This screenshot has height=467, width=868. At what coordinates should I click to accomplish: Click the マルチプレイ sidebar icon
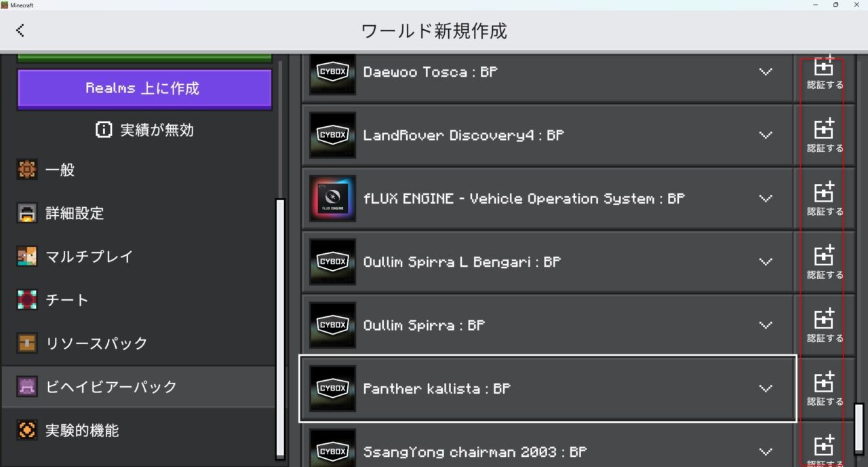tap(26, 257)
